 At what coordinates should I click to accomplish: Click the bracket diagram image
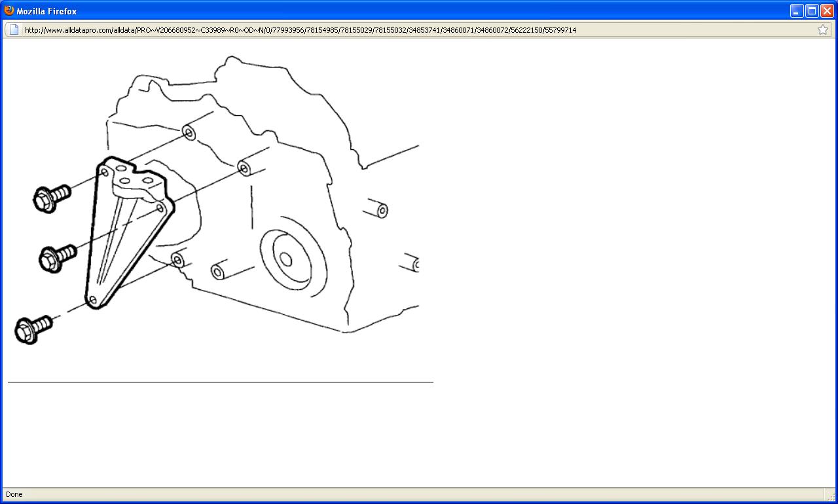coord(213,200)
